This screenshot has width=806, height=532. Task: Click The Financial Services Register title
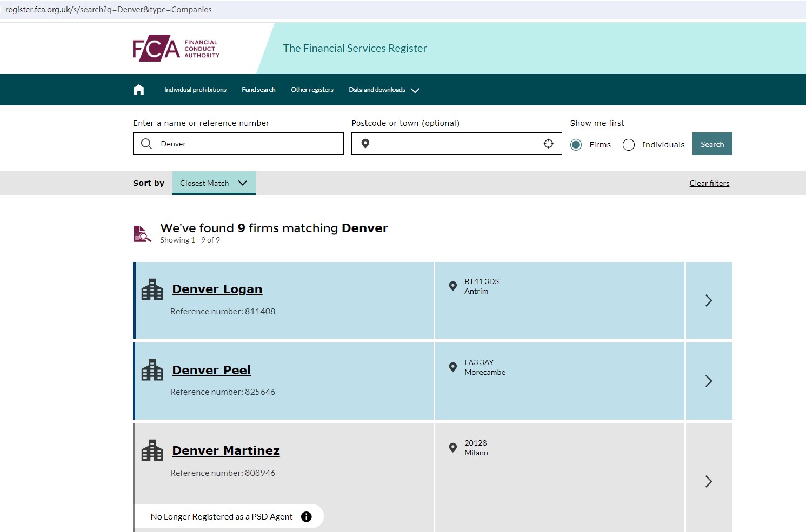pyautogui.click(x=355, y=48)
